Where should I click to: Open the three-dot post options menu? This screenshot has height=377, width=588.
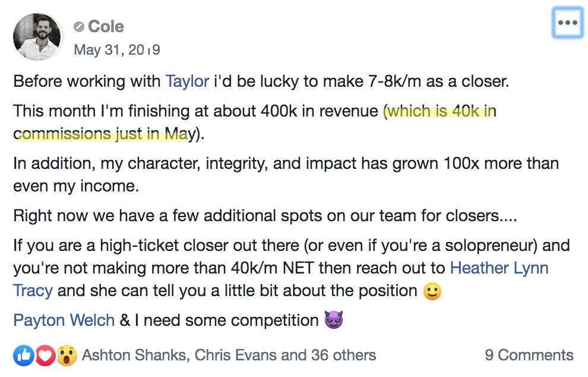(x=568, y=23)
